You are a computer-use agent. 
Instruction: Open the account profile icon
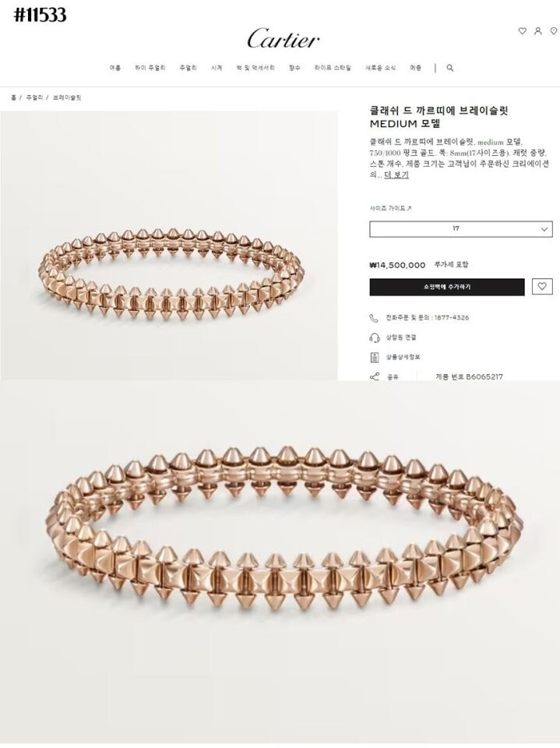point(538,31)
